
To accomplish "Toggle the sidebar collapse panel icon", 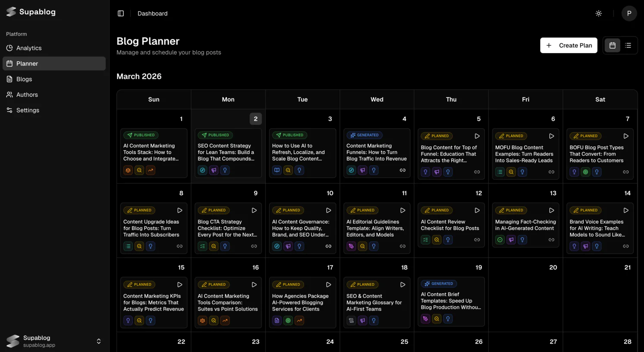I will click(x=121, y=13).
